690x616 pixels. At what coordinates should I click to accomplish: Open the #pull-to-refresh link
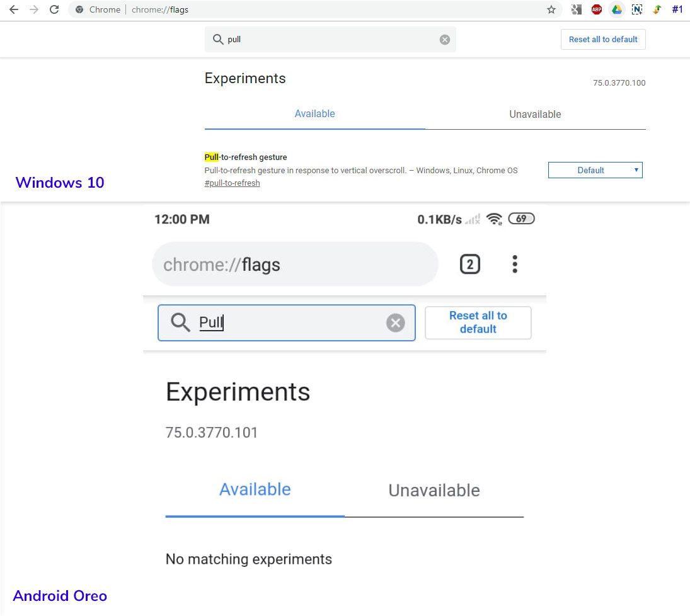pos(232,183)
